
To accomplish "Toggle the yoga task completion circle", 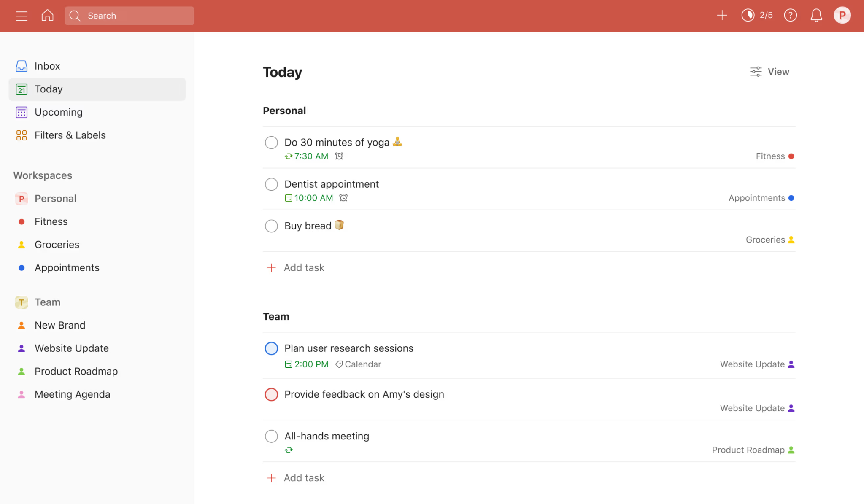I will pos(270,142).
